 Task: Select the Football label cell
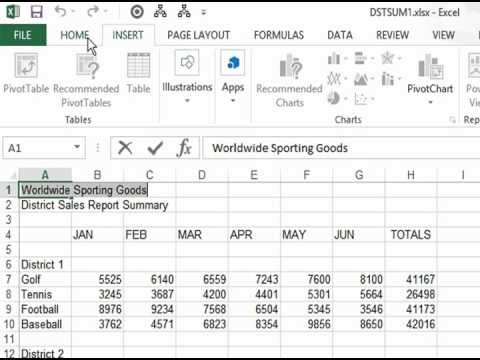click(x=45, y=309)
